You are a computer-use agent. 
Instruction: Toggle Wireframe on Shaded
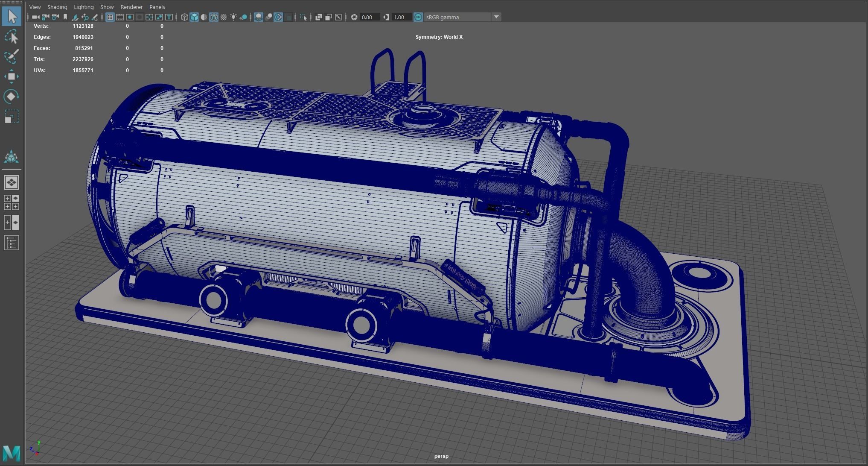tap(214, 17)
